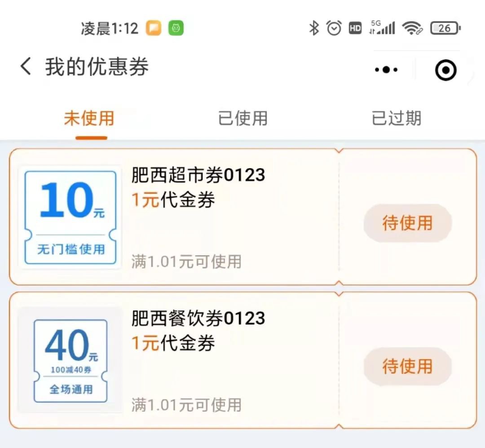This screenshot has width=485, height=448.
Task: Select the 肥西超市券0123 coupon title
Action: pyautogui.click(x=198, y=175)
